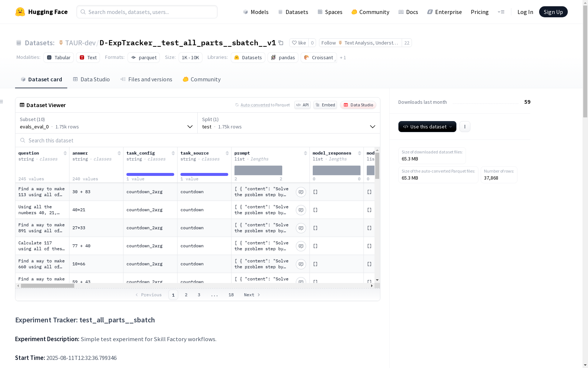The height and width of the screenshot is (368, 588).
Task: Open the API button in Dataset Viewer
Action: 302,105
